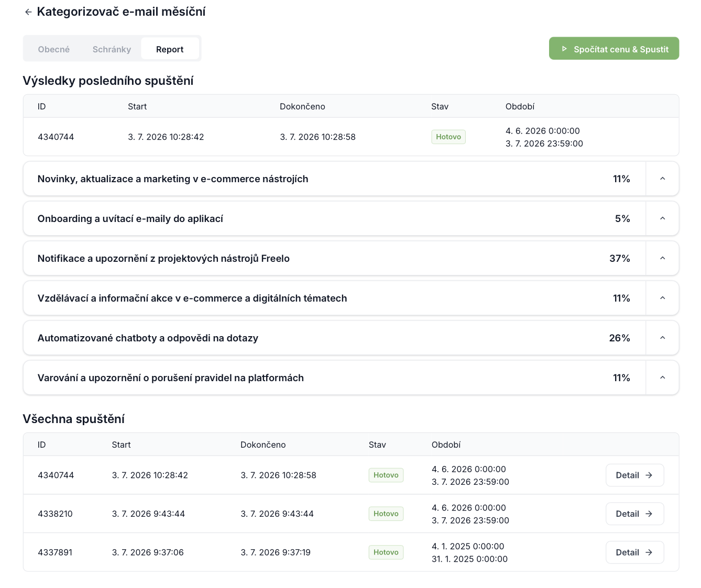Open Detail for run 4337891
The image size is (701, 588).
point(634,552)
